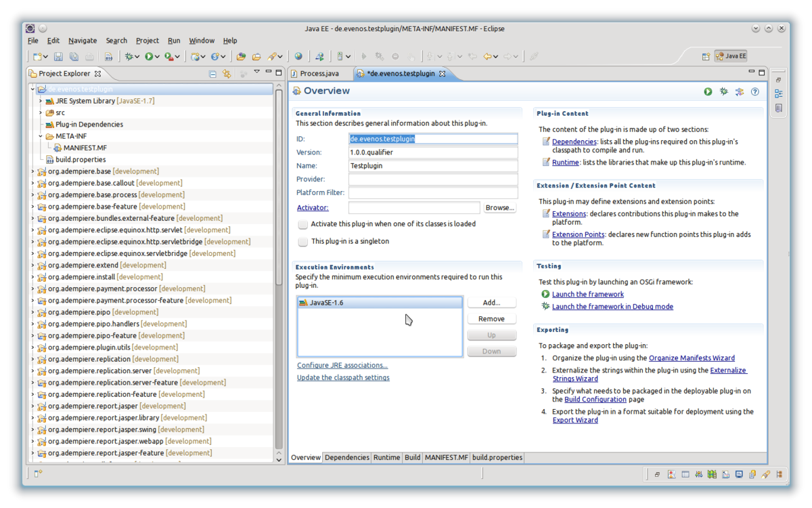
Task: Click Collapse All in Project Explorer
Action: [213, 74]
